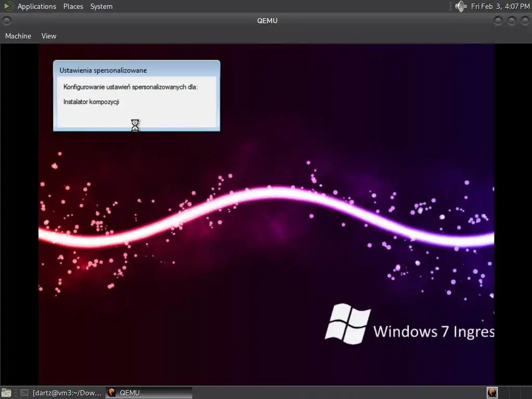Click the QEMU window title bar text
The width and height of the screenshot is (532, 399).
[267, 21]
